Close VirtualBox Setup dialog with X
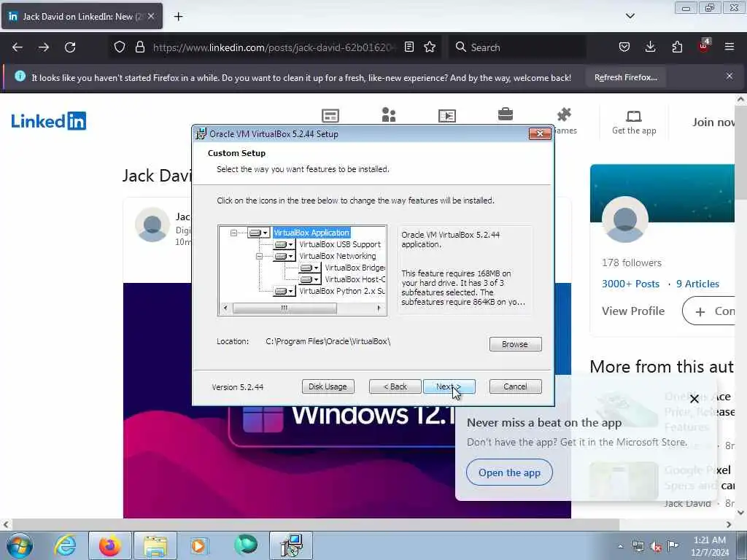 540,134
